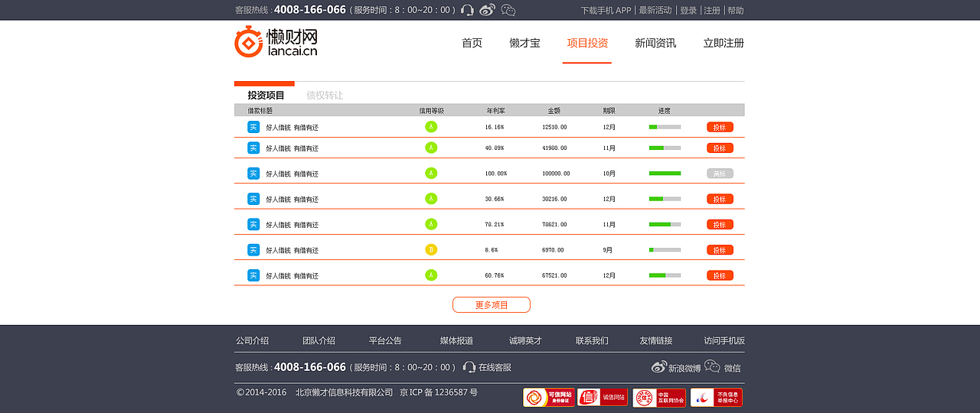
Task: Switch to the 债权转让 tab
Action: click(325, 96)
